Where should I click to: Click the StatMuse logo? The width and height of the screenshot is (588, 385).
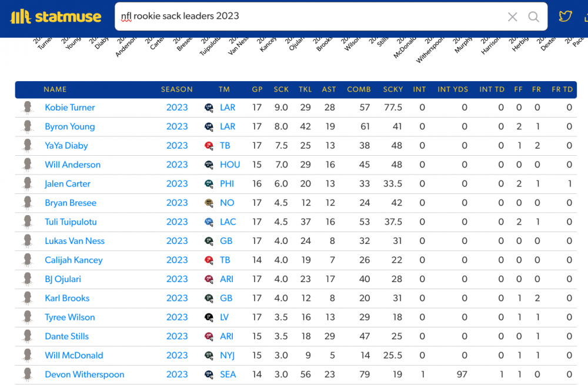[x=56, y=16]
